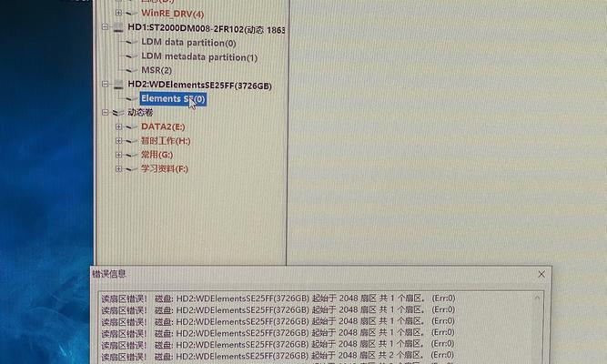Select HD2:WDElementsSE25FF(3726GB) disk
This screenshot has width=607, height=364.
(x=199, y=86)
